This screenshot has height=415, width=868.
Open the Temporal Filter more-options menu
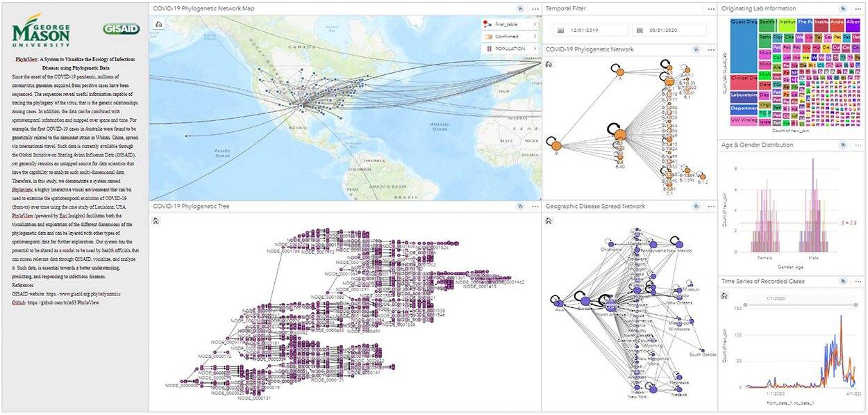coord(710,9)
